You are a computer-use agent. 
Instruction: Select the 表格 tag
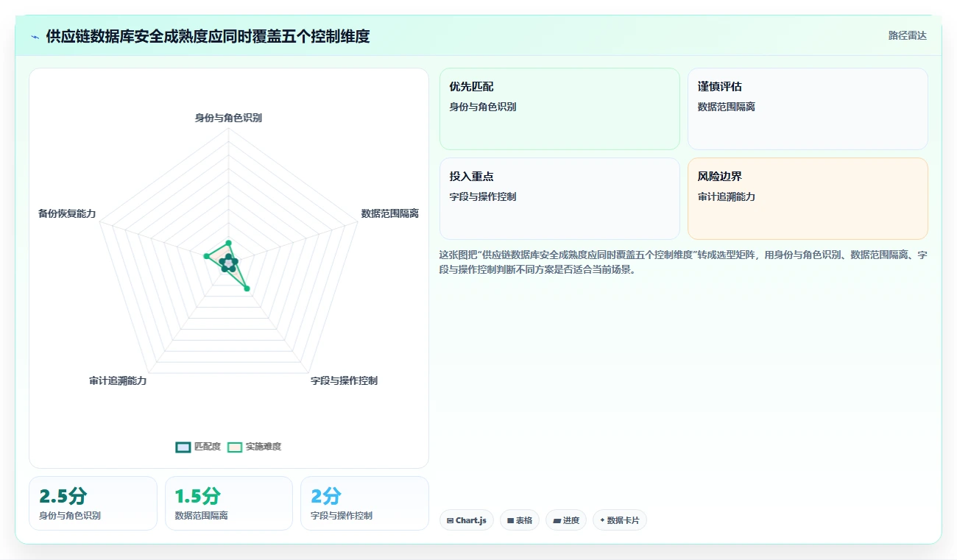[x=520, y=520]
